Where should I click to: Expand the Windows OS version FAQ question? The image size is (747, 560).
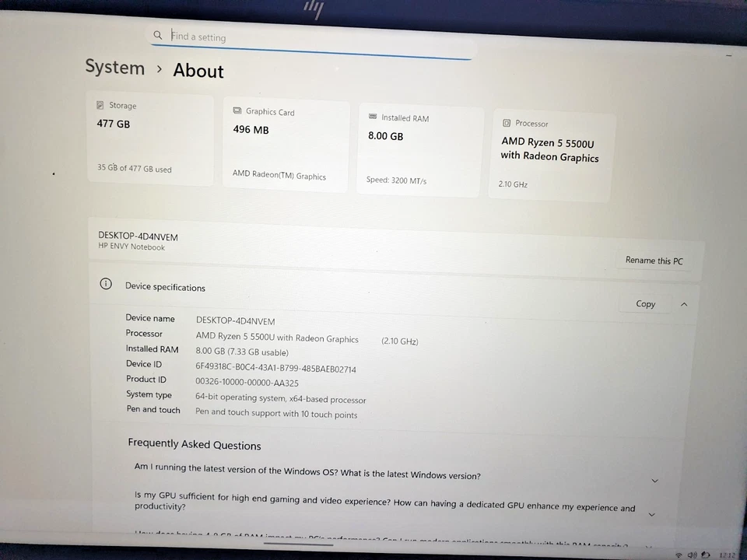coord(654,481)
